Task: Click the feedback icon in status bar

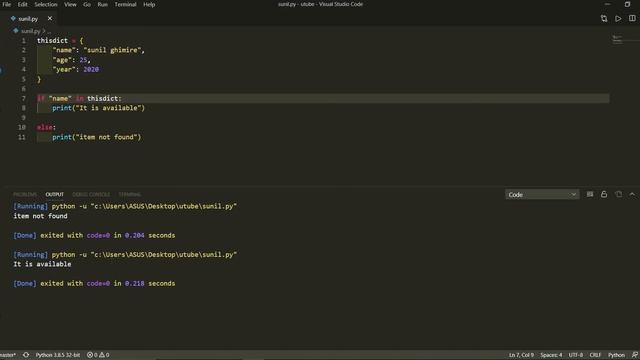Action: coord(635,355)
